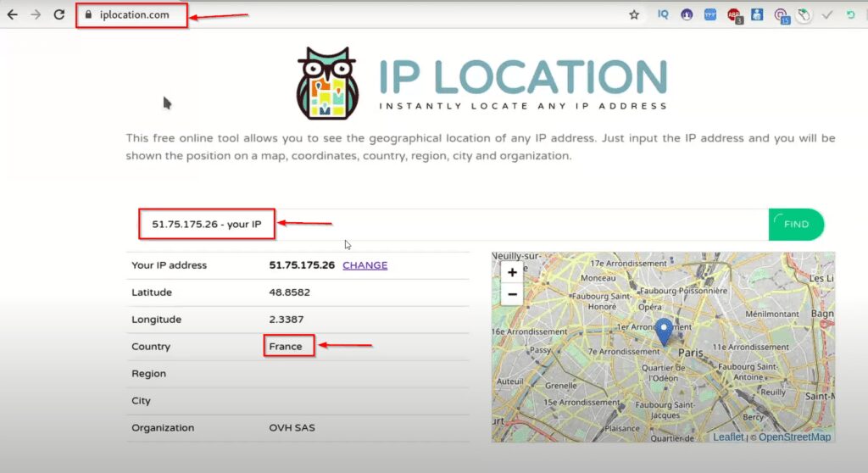Select the bold IP 51.75.175.26

point(302,265)
